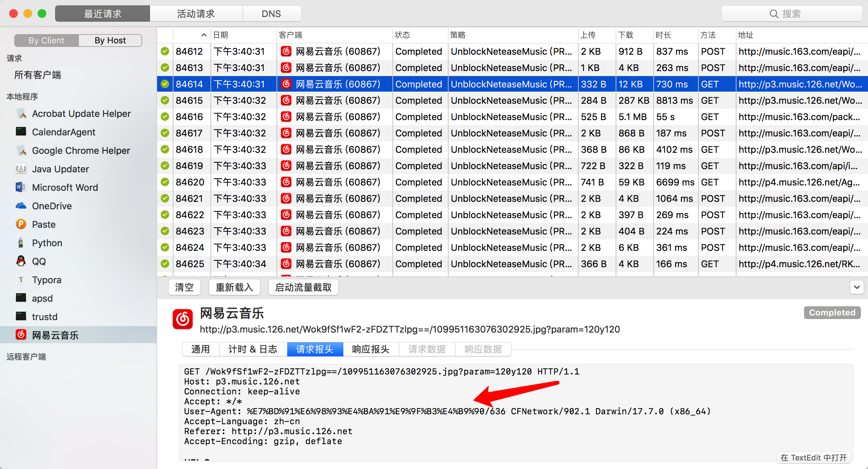Screen dimensions: 868x469
Task: Sort table by the 时长 column header
Action: click(675, 35)
